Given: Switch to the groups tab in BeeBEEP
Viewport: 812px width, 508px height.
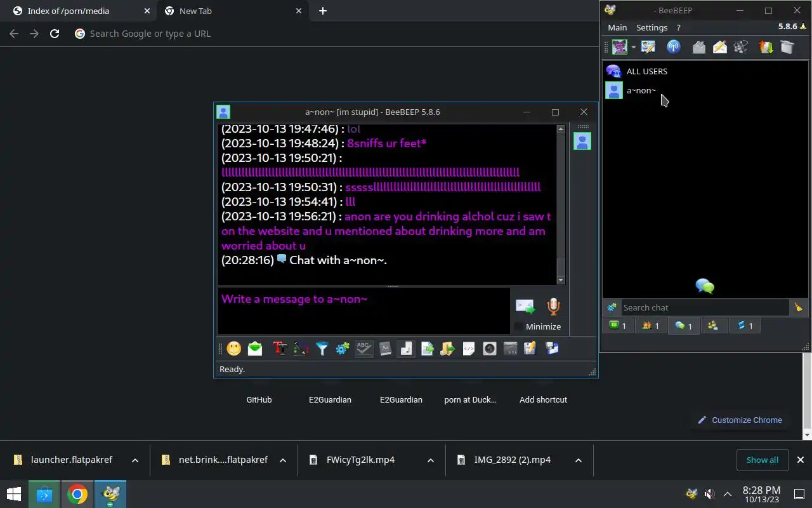Looking at the screenshot, I should click(x=713, y=326).
